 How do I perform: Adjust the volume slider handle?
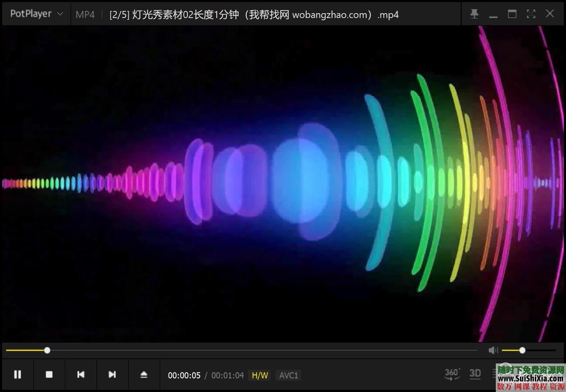pyautogui.click(x=522, y=350)
